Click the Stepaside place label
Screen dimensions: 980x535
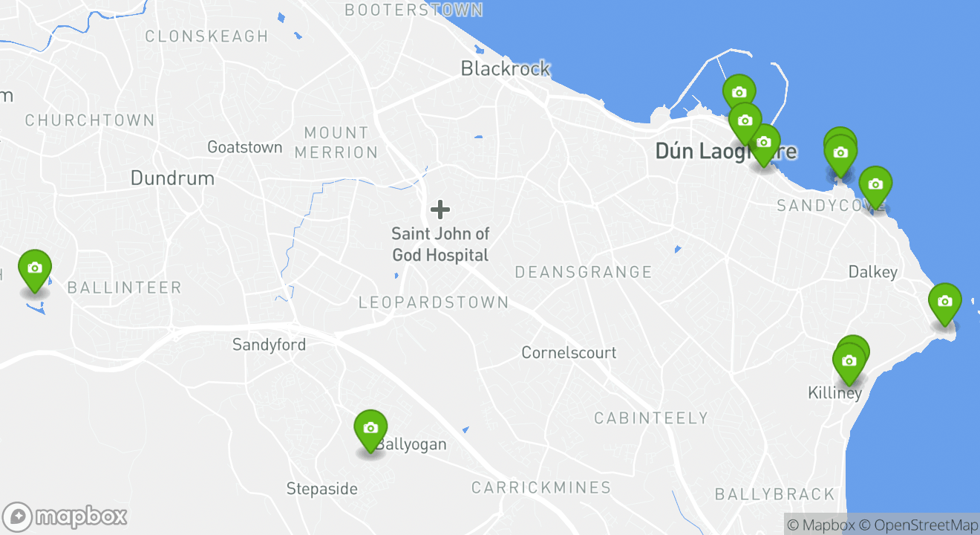point(322,489)
